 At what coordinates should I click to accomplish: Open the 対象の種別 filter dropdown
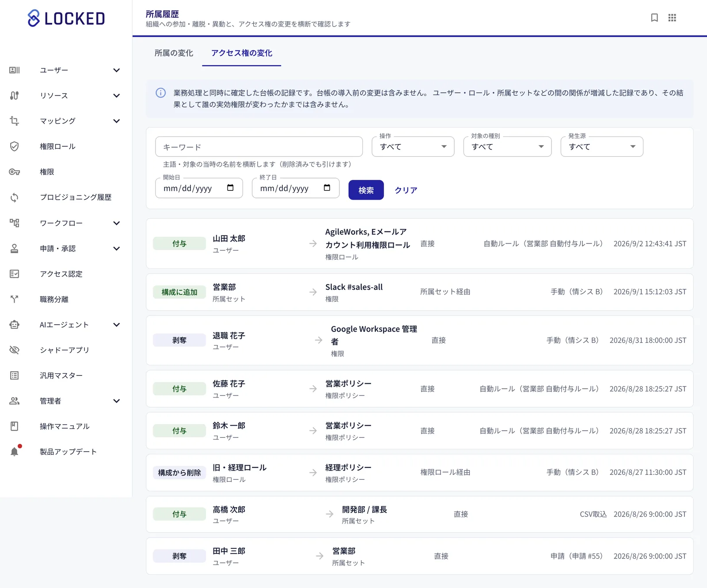pyautogui.click(x=507, y=147)
